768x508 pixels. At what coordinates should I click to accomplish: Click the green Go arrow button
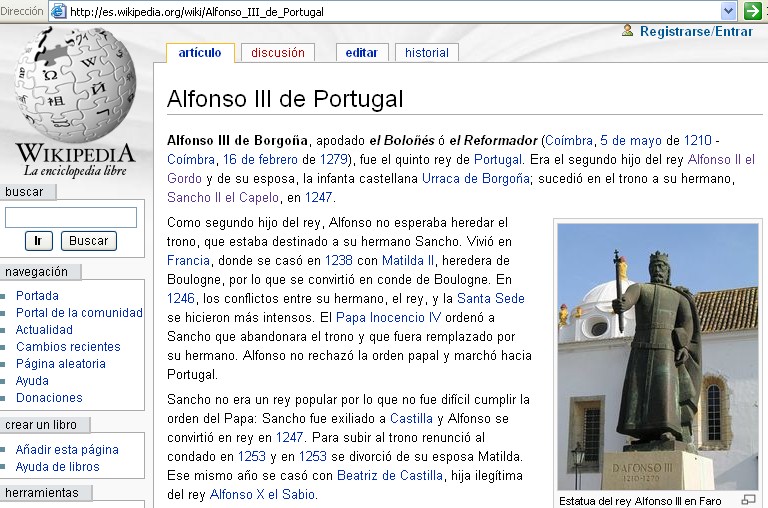752,11
